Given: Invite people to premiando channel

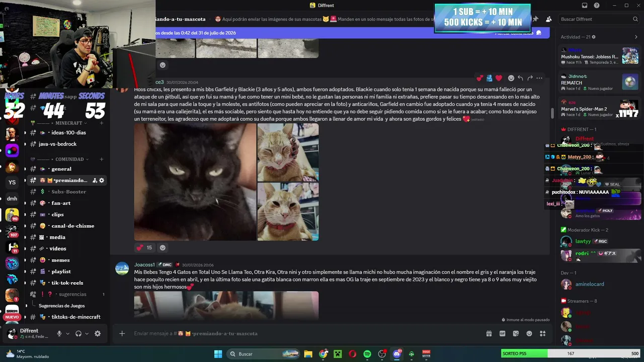Looking at the screenshot, I should [94, 180].
